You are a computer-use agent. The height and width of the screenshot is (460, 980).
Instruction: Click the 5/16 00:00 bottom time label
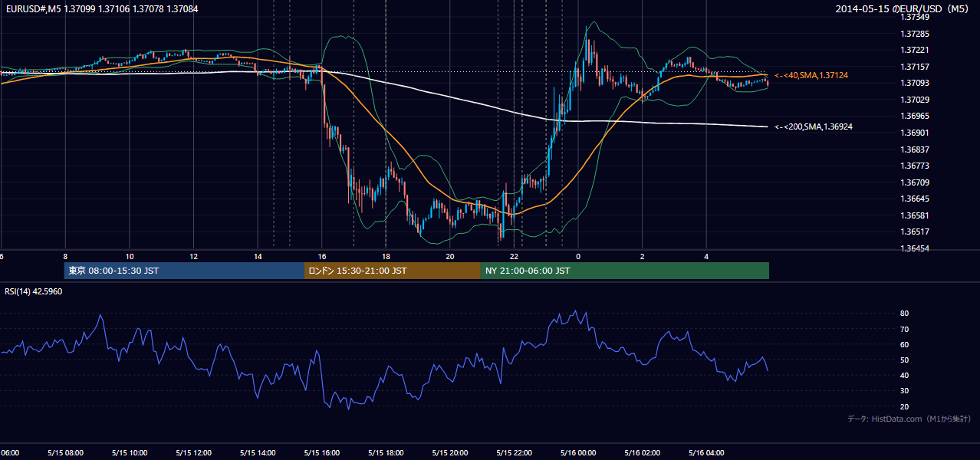pyautogui.click(x=578, y=452)
